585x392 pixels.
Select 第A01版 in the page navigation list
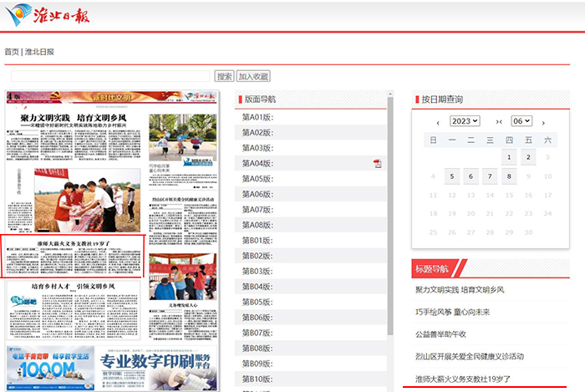click(x=257, y=117)
